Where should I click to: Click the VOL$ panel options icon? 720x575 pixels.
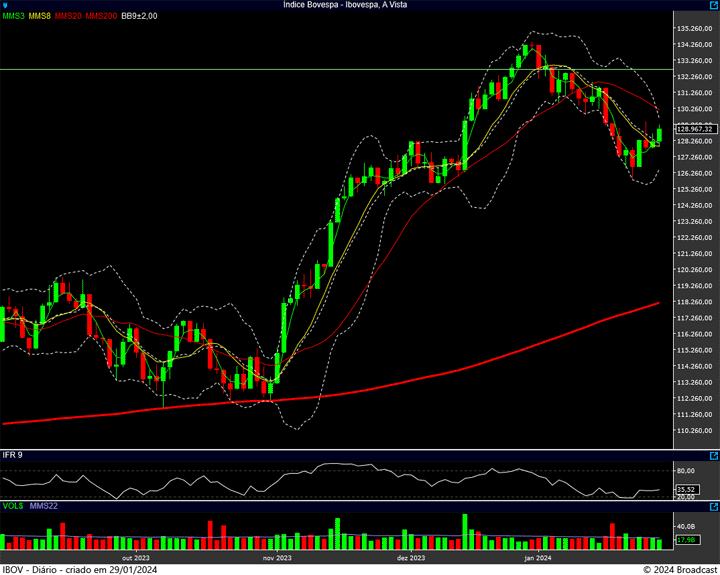coord(712,507)
